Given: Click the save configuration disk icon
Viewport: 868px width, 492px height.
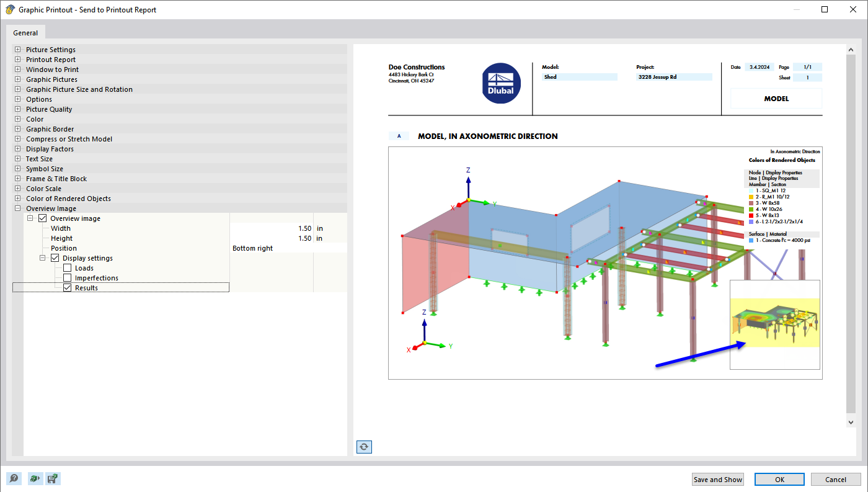Looking at the screenshot, I should [x=53, y=478].
